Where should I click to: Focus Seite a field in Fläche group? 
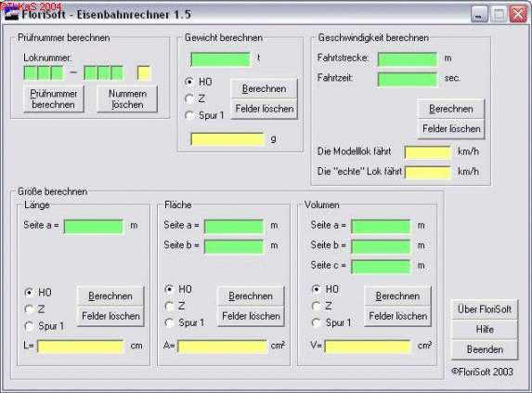click(x=234, y=227)
